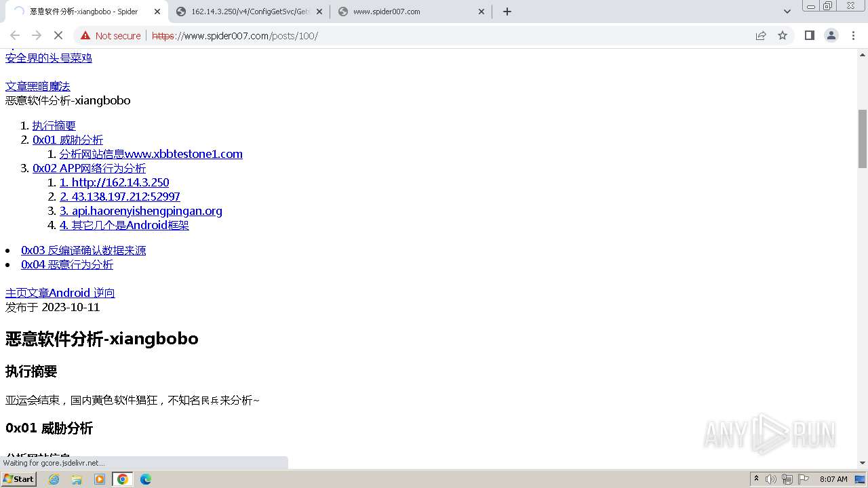Select Chrome icon in taskbar
This screenshot has width=868, height=488.
pyautogui.click(x=123, y=479)
